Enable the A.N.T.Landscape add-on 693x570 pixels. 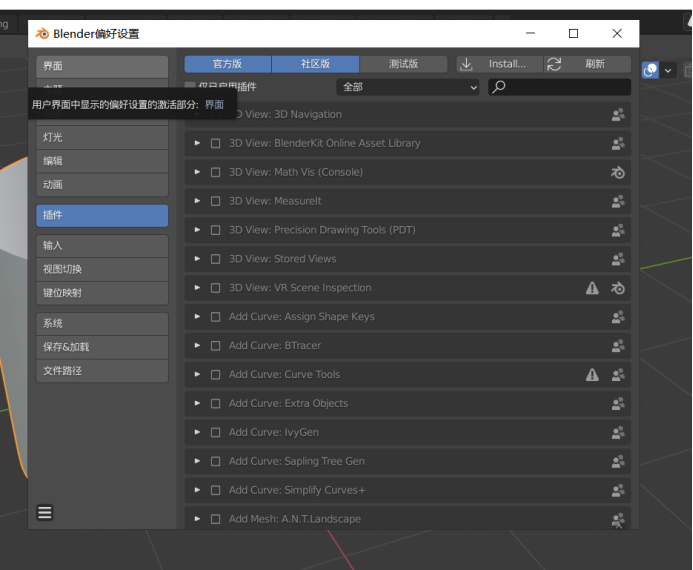point(215,519)
